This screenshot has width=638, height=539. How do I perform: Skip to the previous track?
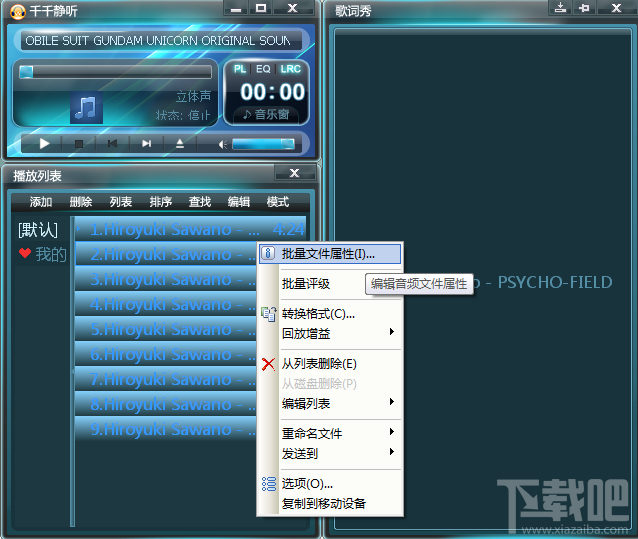112,144
